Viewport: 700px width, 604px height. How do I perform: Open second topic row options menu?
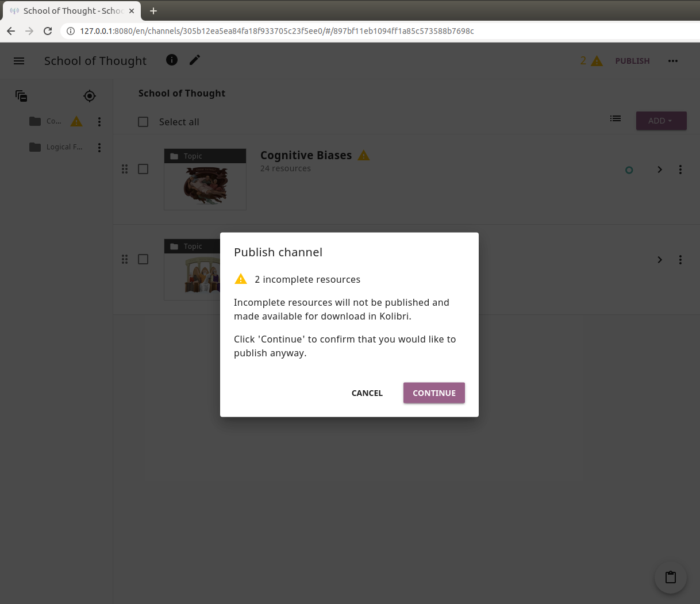(680, 260)
